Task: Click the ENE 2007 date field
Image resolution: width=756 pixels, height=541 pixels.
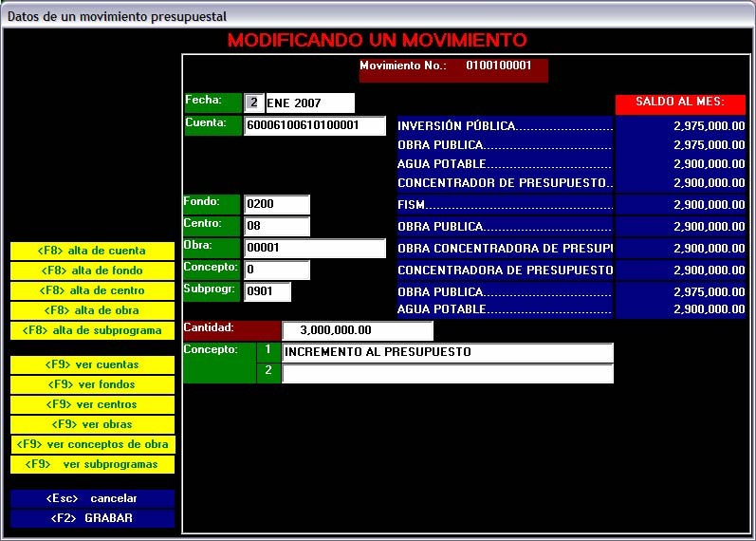Action: pos(310,103)
